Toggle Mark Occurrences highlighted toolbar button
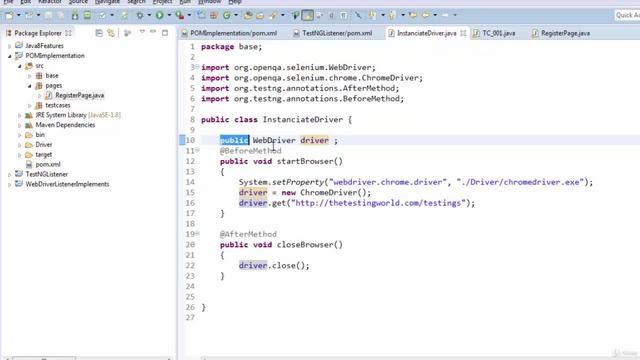This screenshot has width=640, height=360. coord(307,16)
